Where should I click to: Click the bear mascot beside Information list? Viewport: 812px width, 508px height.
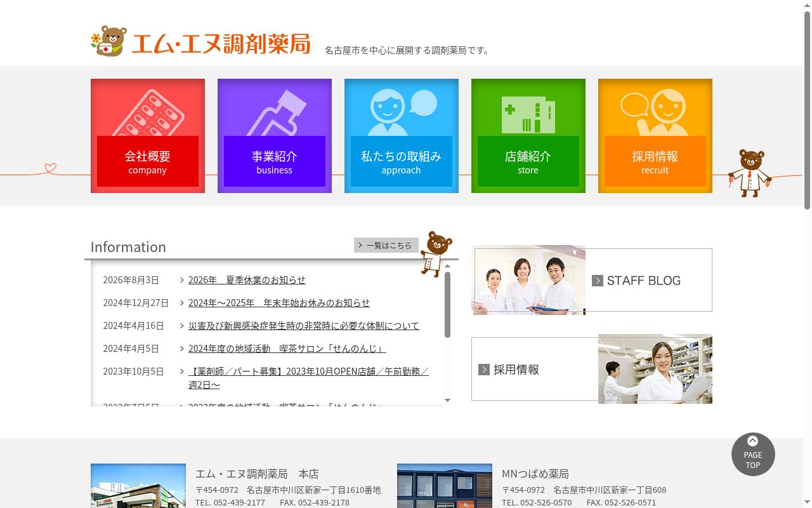point(436,254)
